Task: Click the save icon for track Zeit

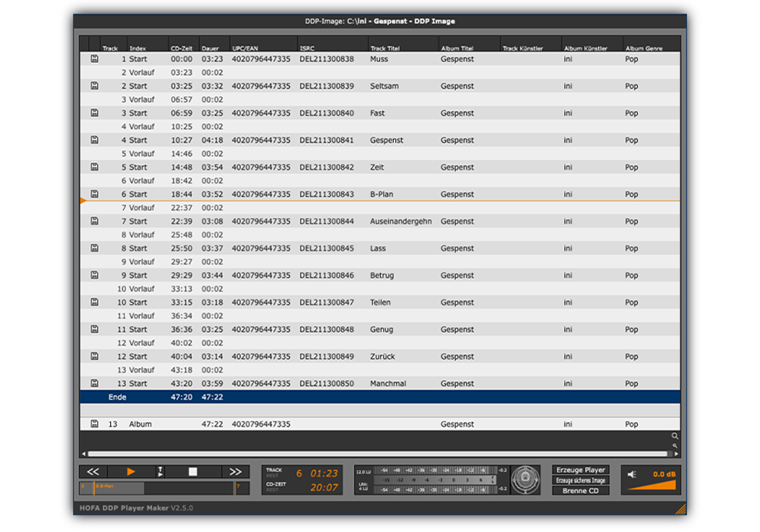Action: (94, 167)
